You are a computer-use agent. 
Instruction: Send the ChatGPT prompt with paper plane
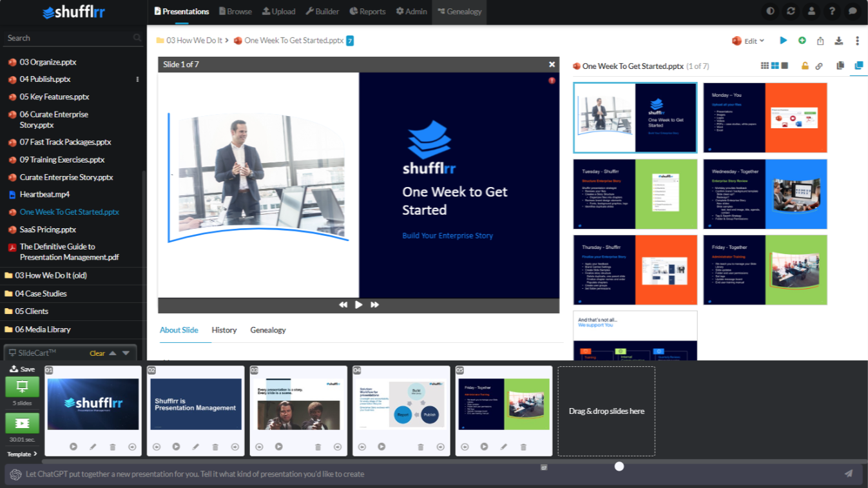pyautogui.click(x=849, y=474)
